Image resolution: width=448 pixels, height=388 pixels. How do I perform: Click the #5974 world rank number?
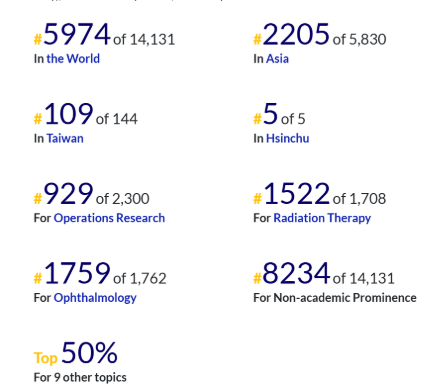point(72,34)
